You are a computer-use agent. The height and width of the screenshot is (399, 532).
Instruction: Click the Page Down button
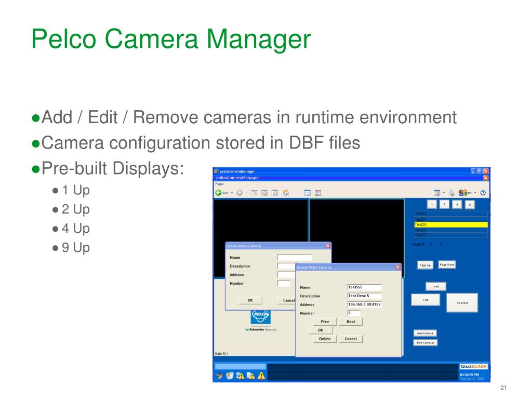(x=447, y=264)
